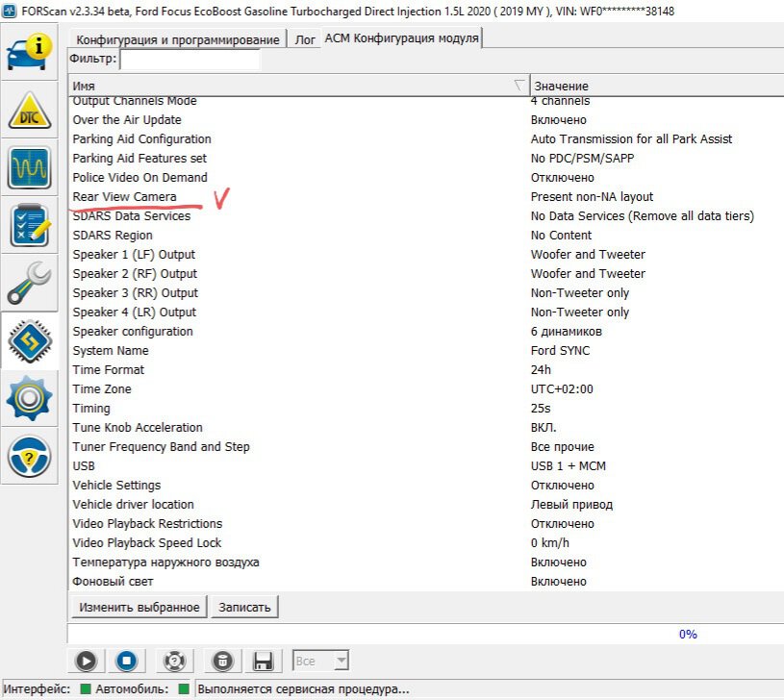Select the 'Speaker 3 (RR) Output' row
Viewport: 784px width, 700px height.
tap(426, 293)
